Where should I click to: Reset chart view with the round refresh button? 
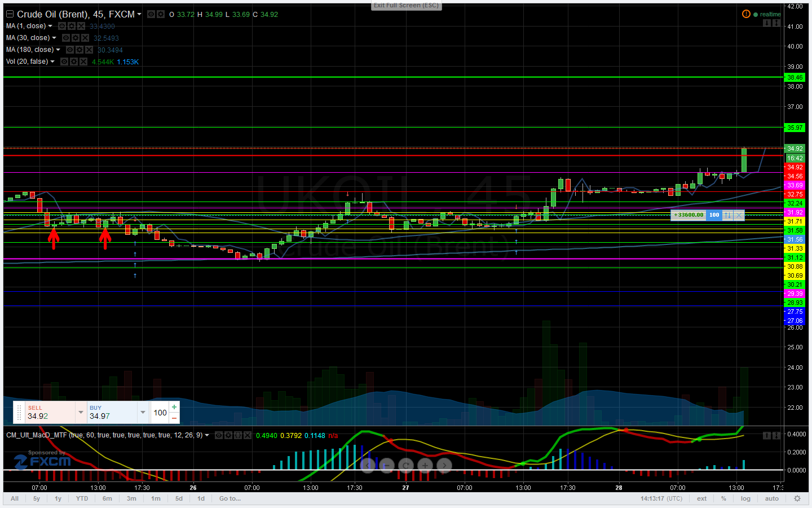pyautogui.click(x=406, y=465)
